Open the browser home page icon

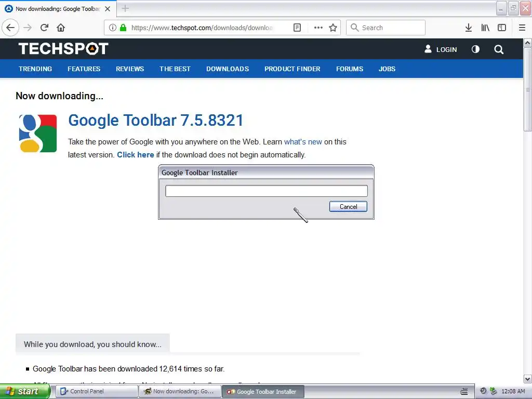point(61,28)
